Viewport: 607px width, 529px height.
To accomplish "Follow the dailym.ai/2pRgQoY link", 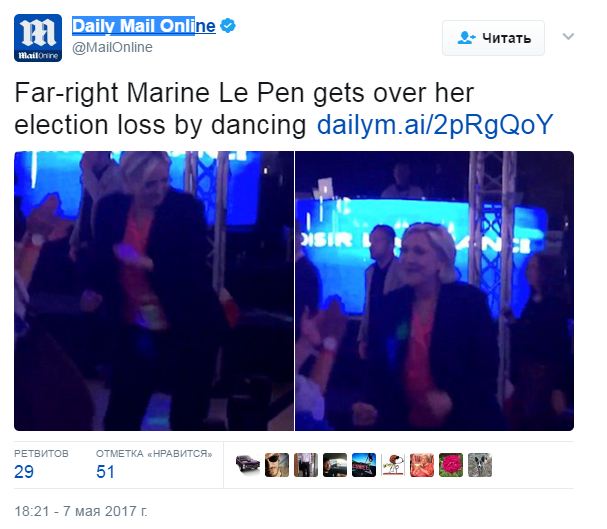I will click(435, 125).
